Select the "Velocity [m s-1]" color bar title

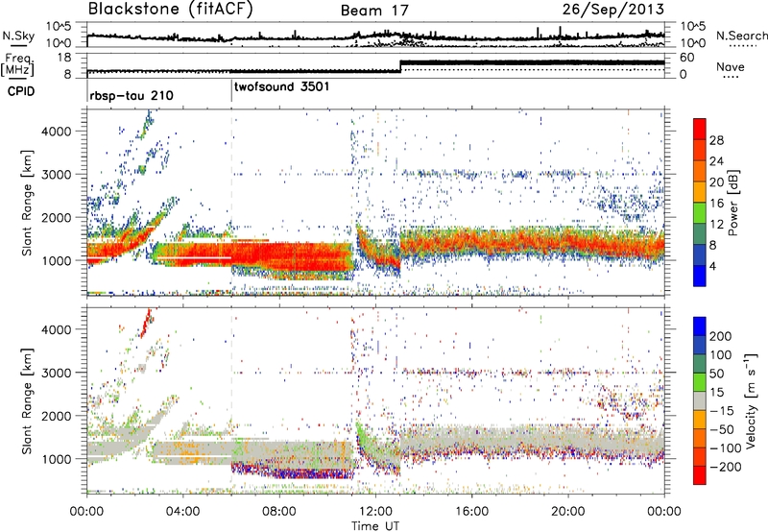751,400
